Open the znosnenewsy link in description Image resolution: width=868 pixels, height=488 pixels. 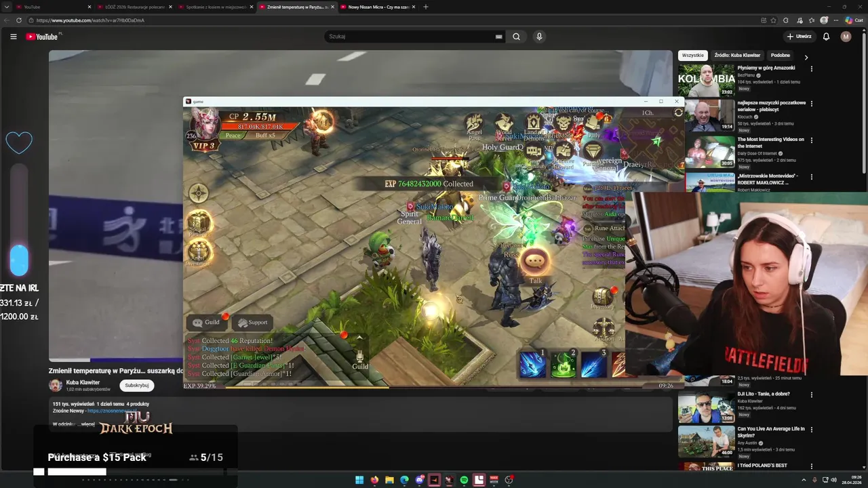(x=111, y=411)
